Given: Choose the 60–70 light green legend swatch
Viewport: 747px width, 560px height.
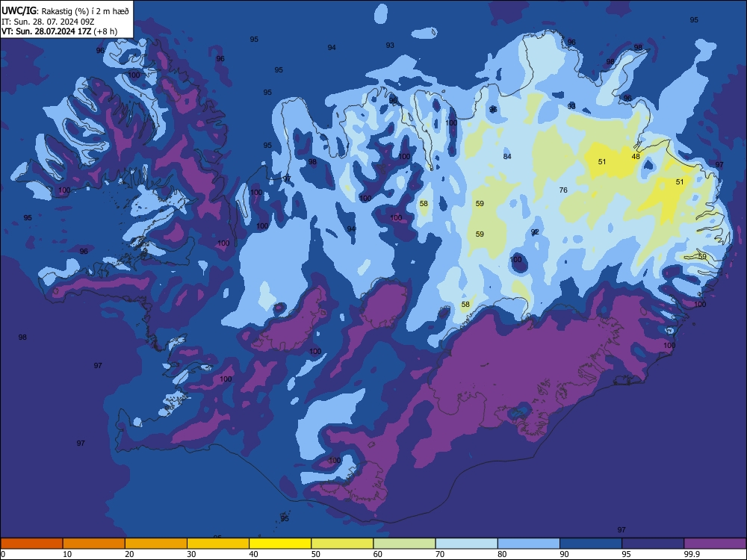Looking at the screenshot, I should (404, 544).
